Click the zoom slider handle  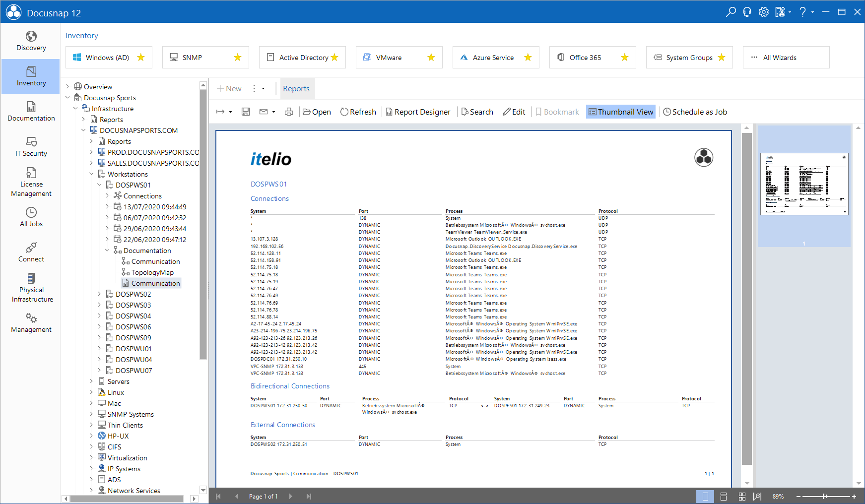[824, 496]
